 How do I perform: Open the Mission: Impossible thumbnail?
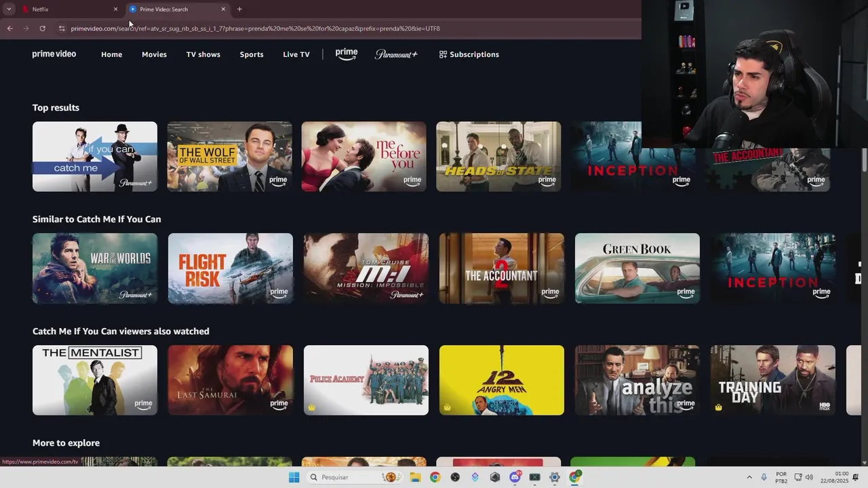[x=366, y=268]
